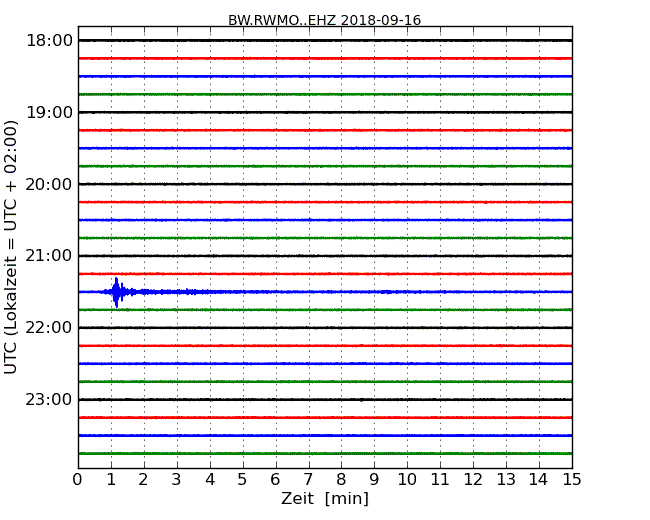
Task: Click x-axis tick label 11
Action: pos(440,480)
